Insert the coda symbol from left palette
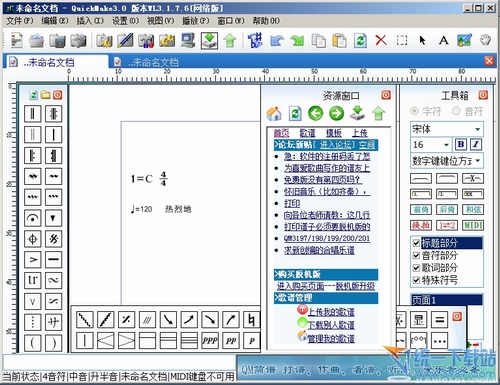500x385 pixels. point(33,239)
